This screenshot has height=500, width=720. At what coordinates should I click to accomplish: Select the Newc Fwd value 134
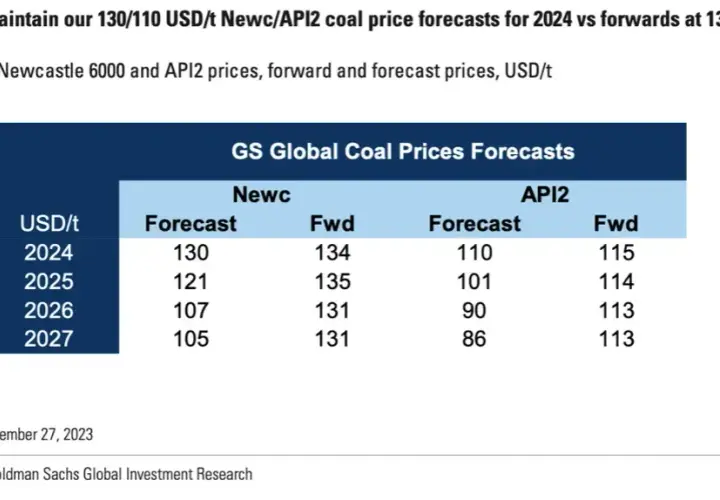[332, 253]
